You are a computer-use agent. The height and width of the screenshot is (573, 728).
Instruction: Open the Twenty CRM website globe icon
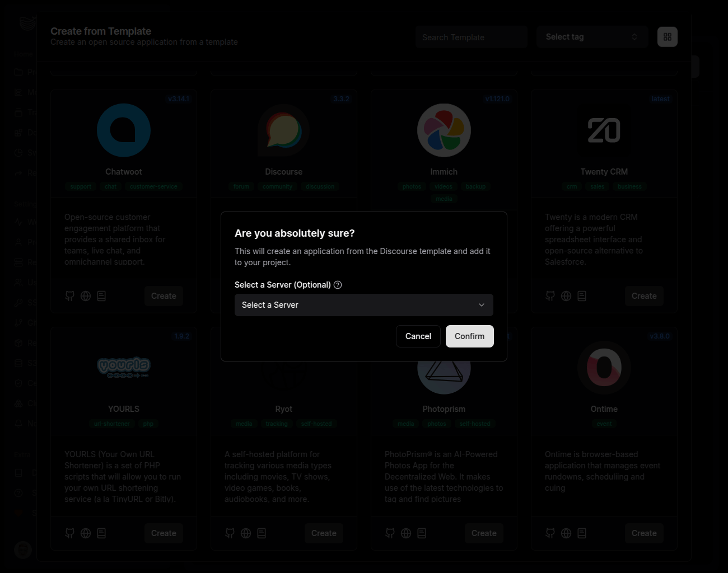pyautogui.click(x=566, y=296)
